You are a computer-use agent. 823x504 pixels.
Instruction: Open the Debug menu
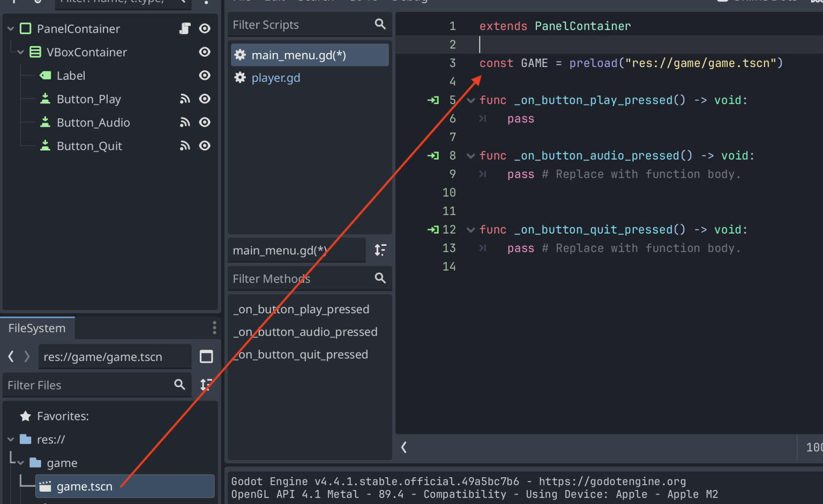click(x=409, y=2)
